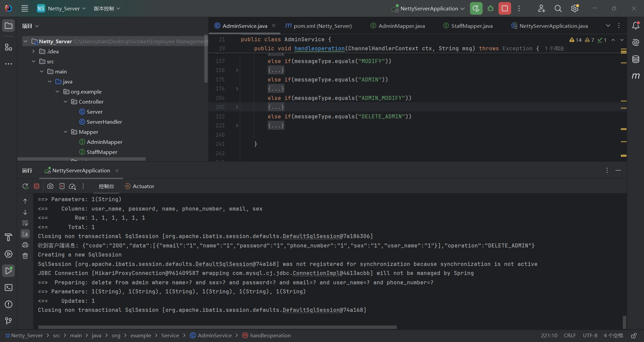This screenshot has height=342, width=644.
Task: Switch to the pom.xml editor tab
Action: click(322, 26)
